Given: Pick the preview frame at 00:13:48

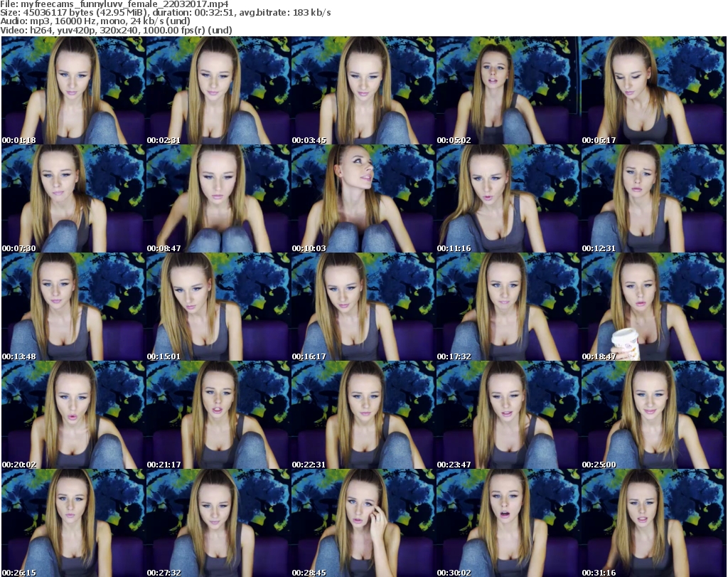Looking at the screenshot, I should point(73,307).
